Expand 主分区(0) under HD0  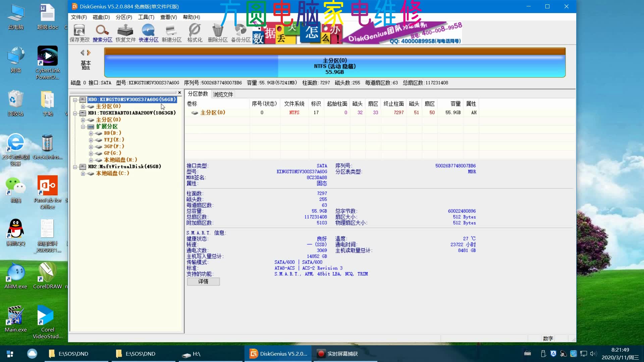coord(83,107)
